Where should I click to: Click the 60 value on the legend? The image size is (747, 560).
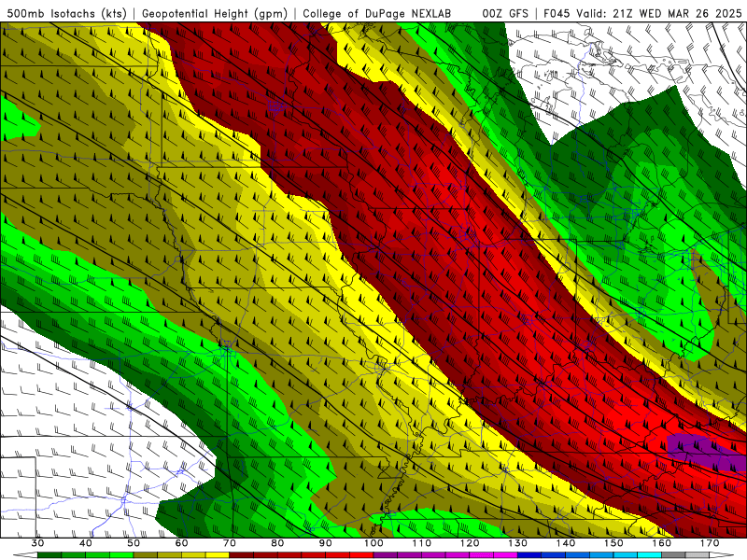pyautogui.click(x=181, y=543)
